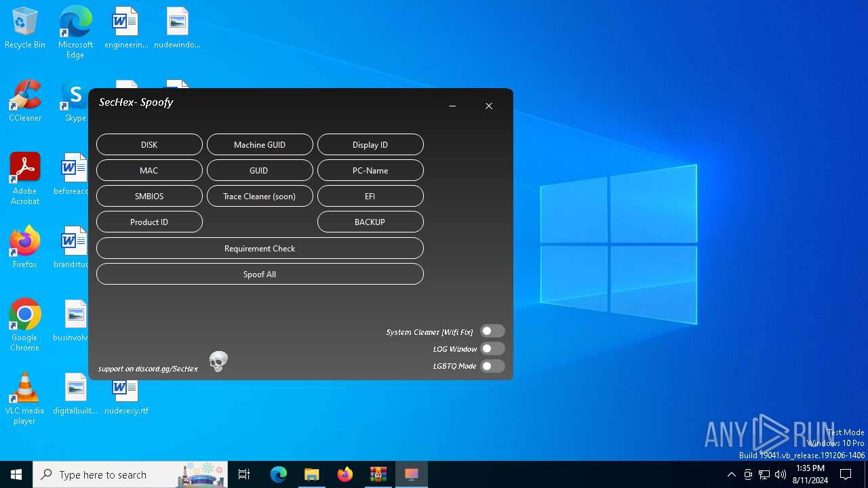The width and height of the screenshot is (868, 488).
Task: Open the volume control in system tray
Action: tap(781, 474)
